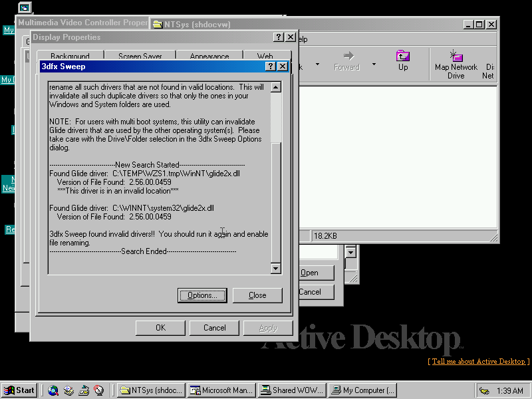The width and height of the screenshot is (532, 399).
Task: Follow the Tell me about Active Desktop link
Action: click(x=478, y=361)
